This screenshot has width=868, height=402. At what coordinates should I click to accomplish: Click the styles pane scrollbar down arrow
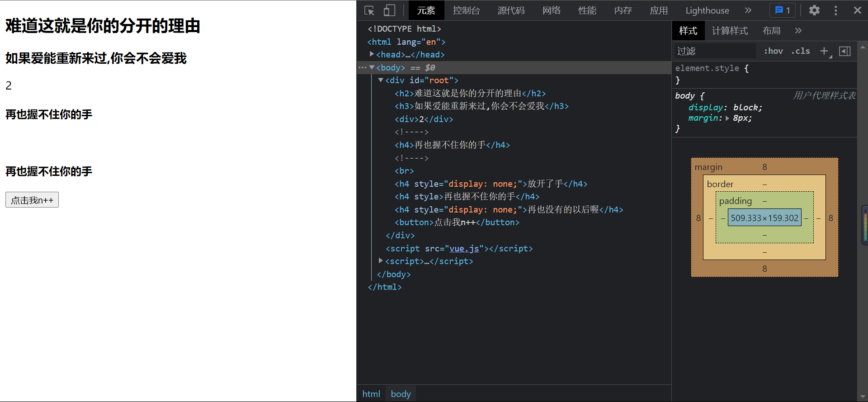coord(863,397)
